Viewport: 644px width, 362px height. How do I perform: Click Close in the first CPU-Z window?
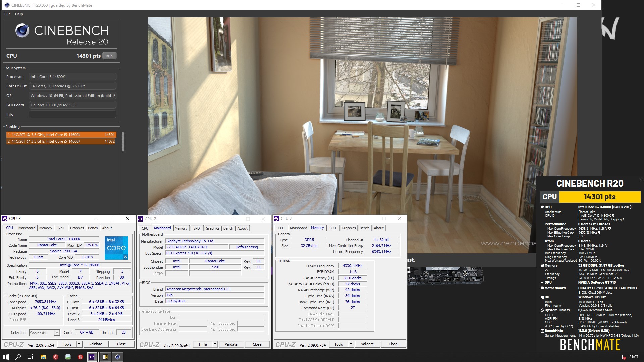[x=121, y=344]
